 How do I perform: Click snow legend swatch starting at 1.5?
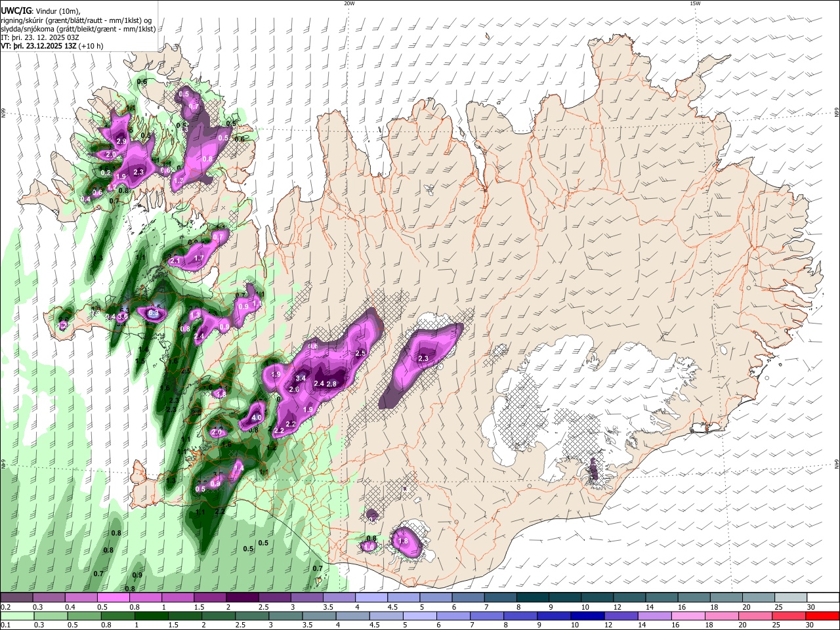pos(210,598)
